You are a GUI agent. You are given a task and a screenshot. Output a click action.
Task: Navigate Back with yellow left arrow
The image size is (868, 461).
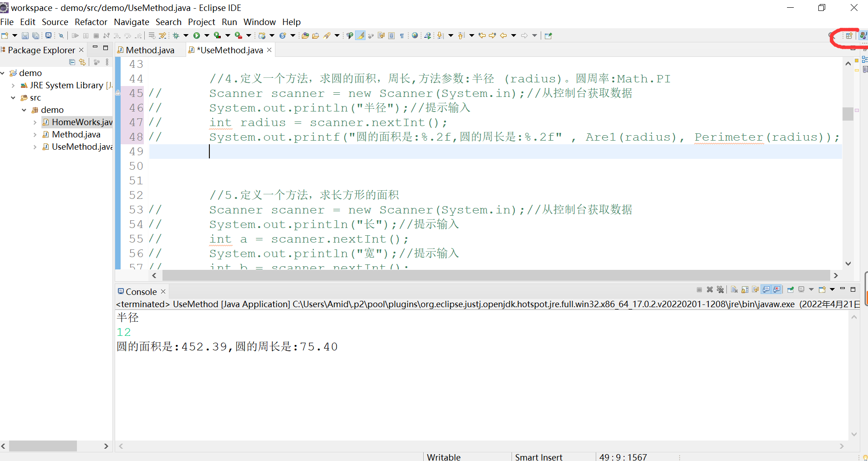click(503, 35)
